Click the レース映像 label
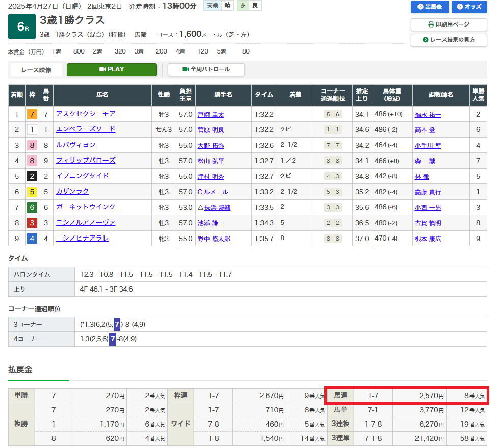The image size is (496, 448). point(36,70)
